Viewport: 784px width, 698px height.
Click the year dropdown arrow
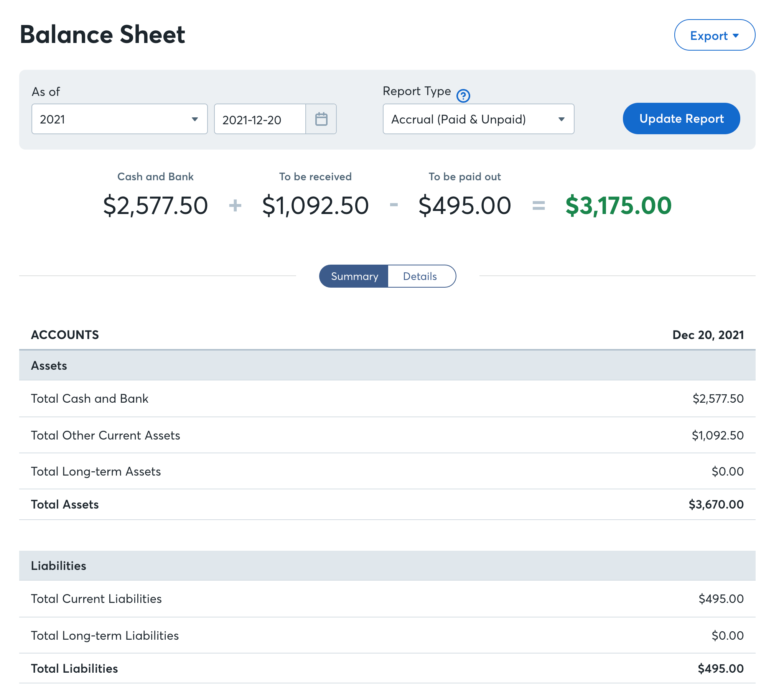[x=195, y=119]
